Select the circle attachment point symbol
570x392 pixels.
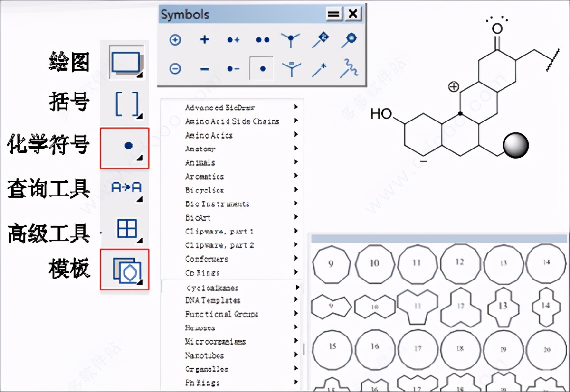349,40
